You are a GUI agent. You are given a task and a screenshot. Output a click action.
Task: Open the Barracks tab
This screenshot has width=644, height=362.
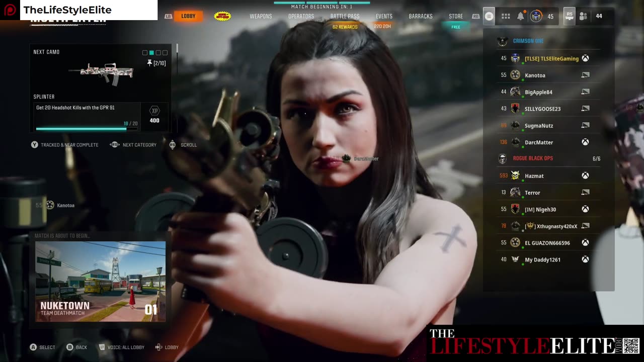tap(421, 16)
